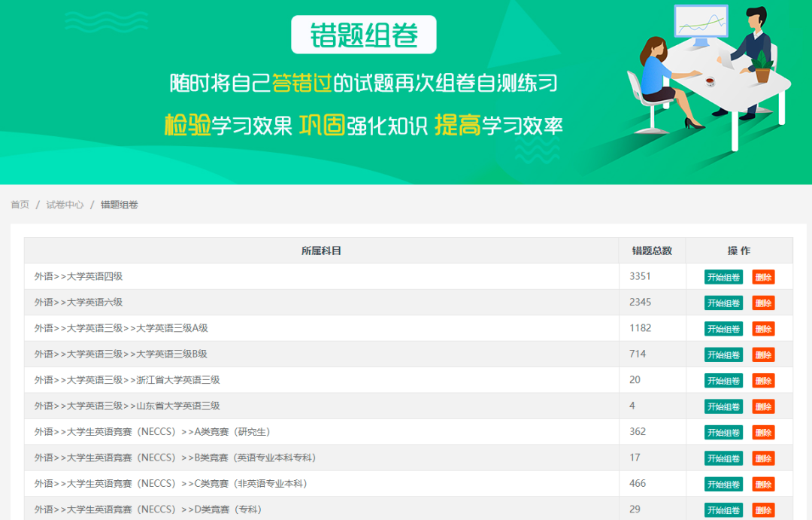Screen dimensions: 812x520
Task: Click 开始组卷 for 大学英语四级
Action: tap(723, 277)
